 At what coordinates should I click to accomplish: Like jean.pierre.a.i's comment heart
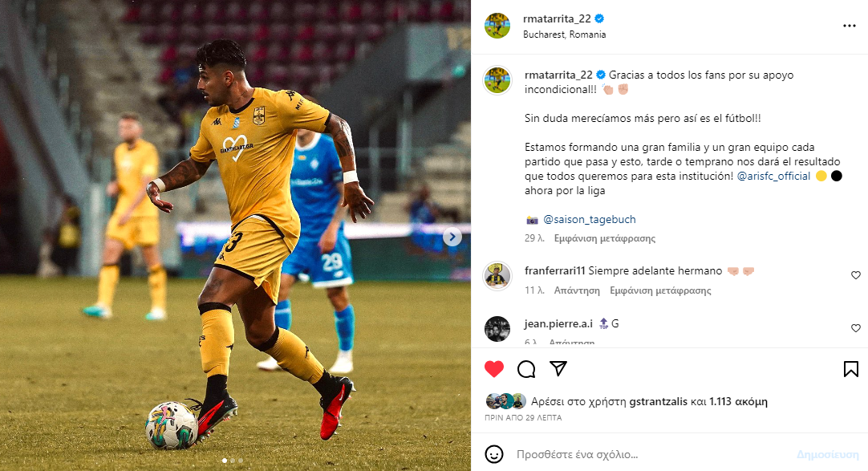[856, 328]
